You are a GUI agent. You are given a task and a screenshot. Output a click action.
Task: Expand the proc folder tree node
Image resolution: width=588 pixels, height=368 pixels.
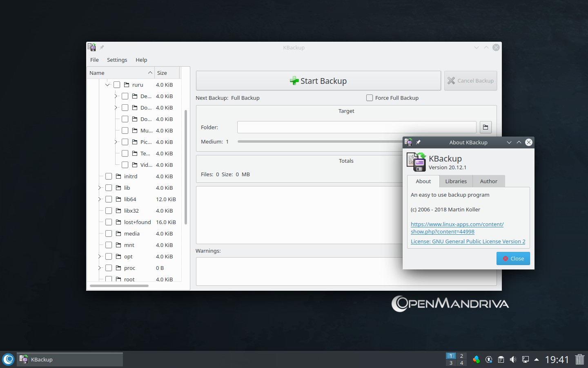[x=100, y=268]
